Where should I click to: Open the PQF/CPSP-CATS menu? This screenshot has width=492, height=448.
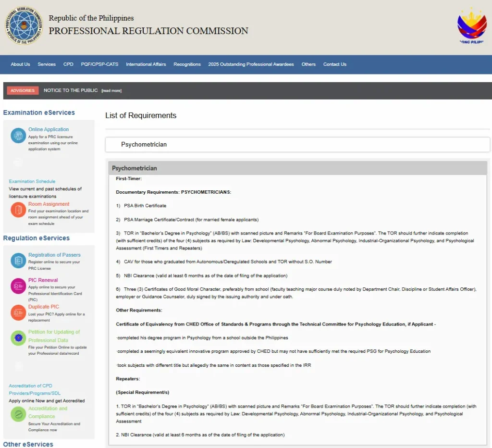pyautogui.click(x=100, y=64)
